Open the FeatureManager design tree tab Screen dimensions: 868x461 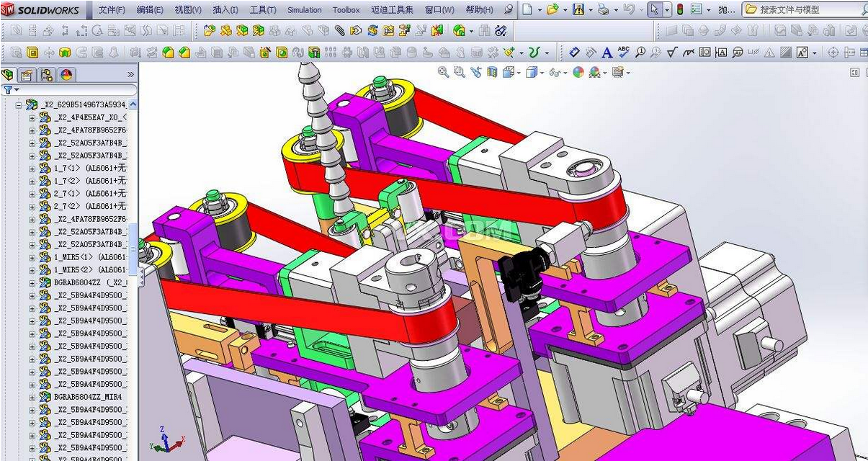8,74
